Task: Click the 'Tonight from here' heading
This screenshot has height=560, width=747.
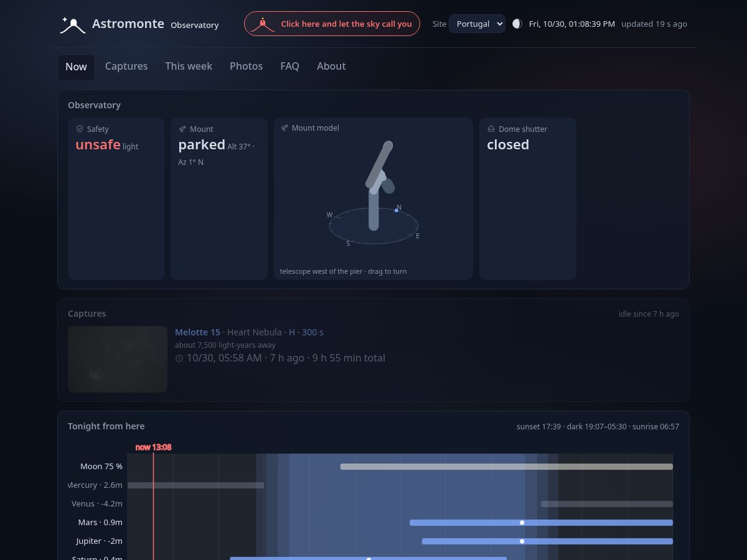Action: coord(106,426)
